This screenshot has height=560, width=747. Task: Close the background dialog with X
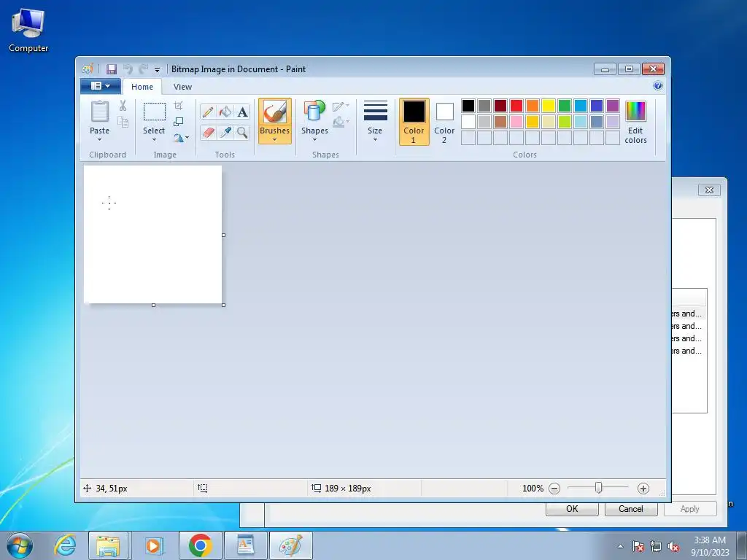point(709,190)
